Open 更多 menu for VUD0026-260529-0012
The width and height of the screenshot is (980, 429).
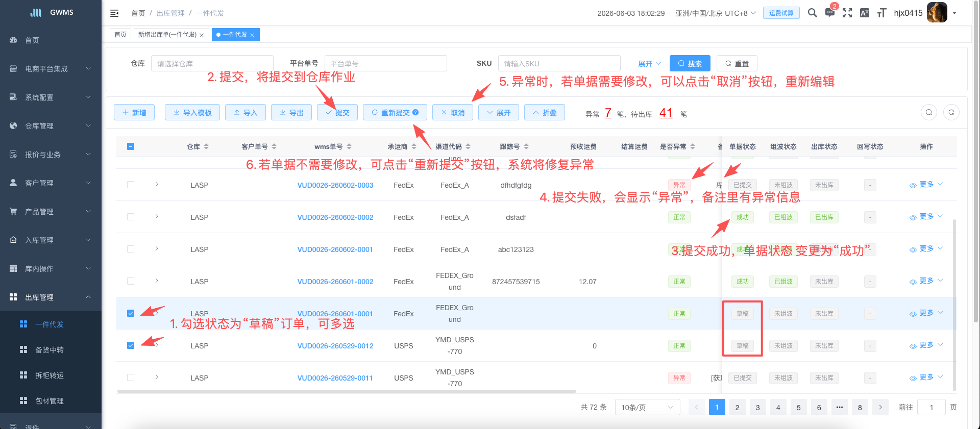click(x=930, y=345)
